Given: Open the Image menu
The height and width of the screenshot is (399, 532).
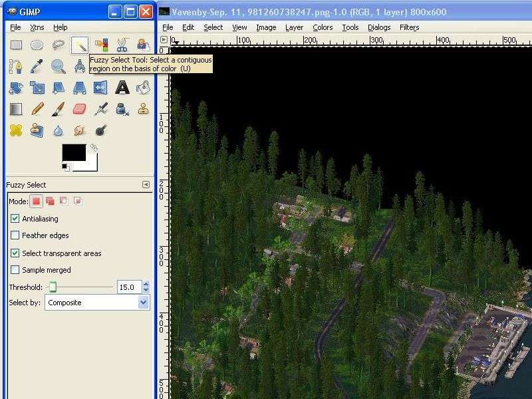Looking at the screenshot, I should [x=266, y=27].
